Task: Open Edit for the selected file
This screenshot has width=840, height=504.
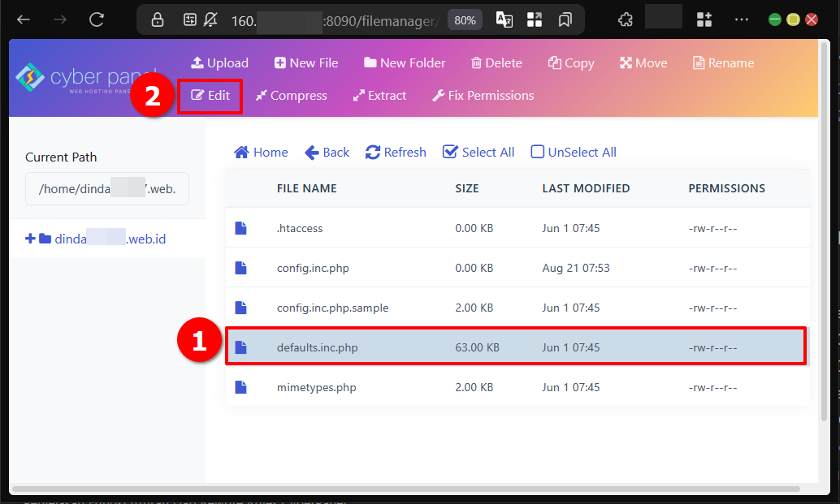Action: [x=210, y=96]
